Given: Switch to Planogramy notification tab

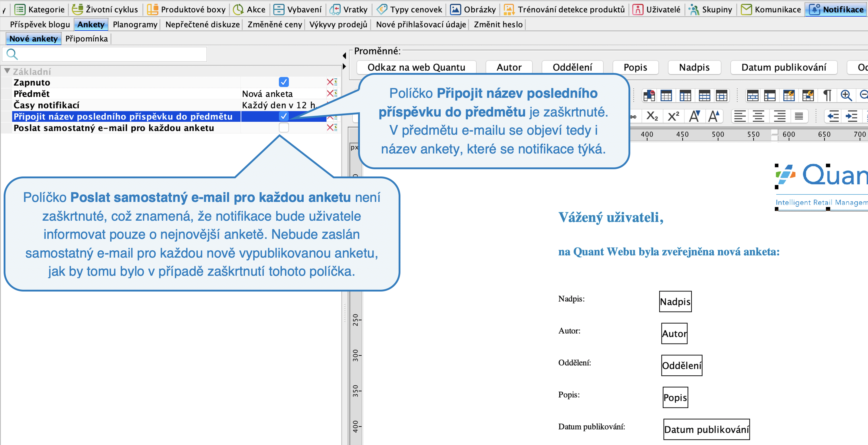Looking at the screenshot, I should click(x=135, y=24).
